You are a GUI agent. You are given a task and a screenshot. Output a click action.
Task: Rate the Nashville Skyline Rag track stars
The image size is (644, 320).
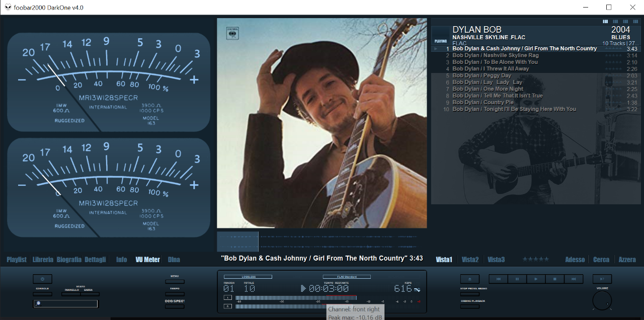(613, 55)
